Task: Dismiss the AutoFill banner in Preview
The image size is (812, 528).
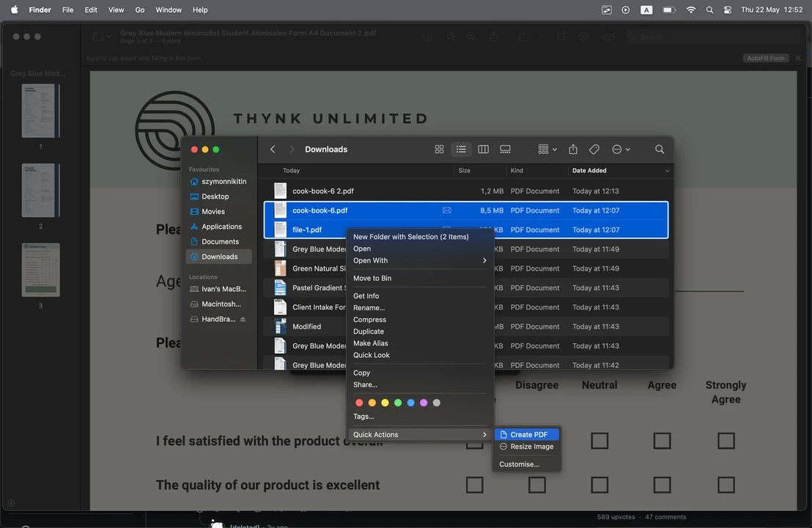Action: 798,58
